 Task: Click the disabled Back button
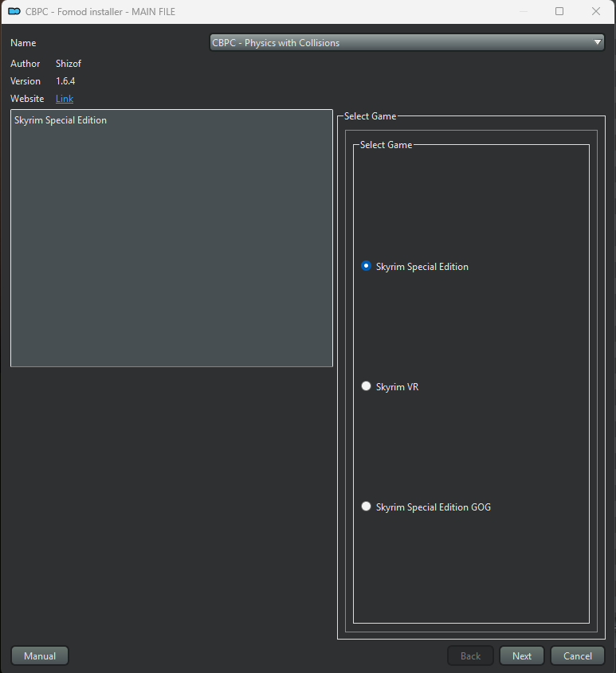[x=470, y=655]
